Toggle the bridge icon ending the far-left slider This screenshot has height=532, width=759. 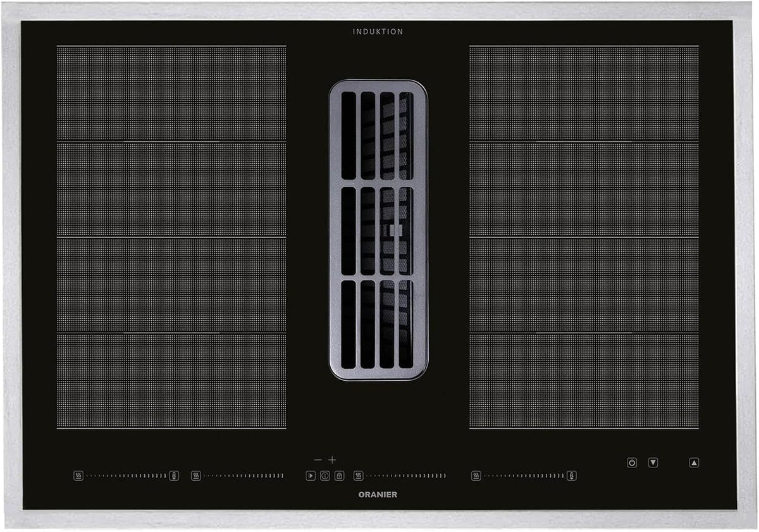coord(175,476)
